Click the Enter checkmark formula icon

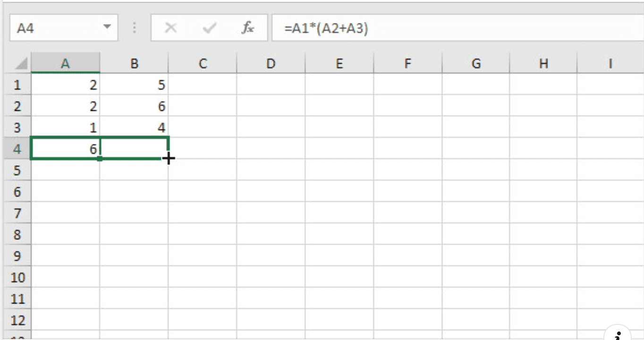pos(208,28)
